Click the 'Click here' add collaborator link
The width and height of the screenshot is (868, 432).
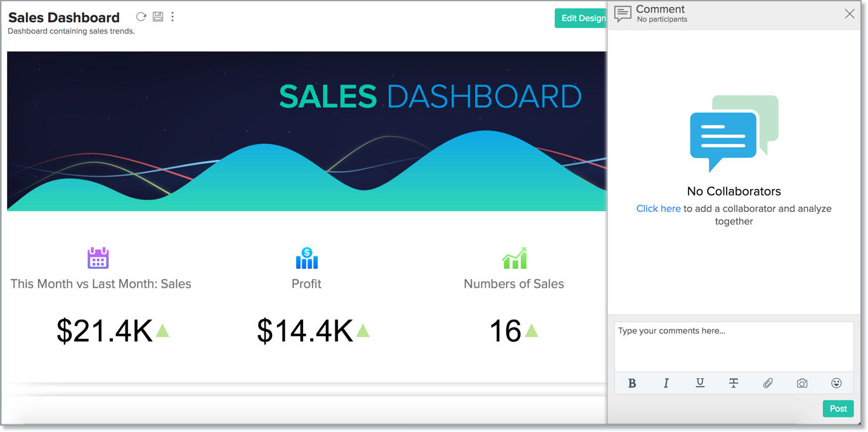658,209
